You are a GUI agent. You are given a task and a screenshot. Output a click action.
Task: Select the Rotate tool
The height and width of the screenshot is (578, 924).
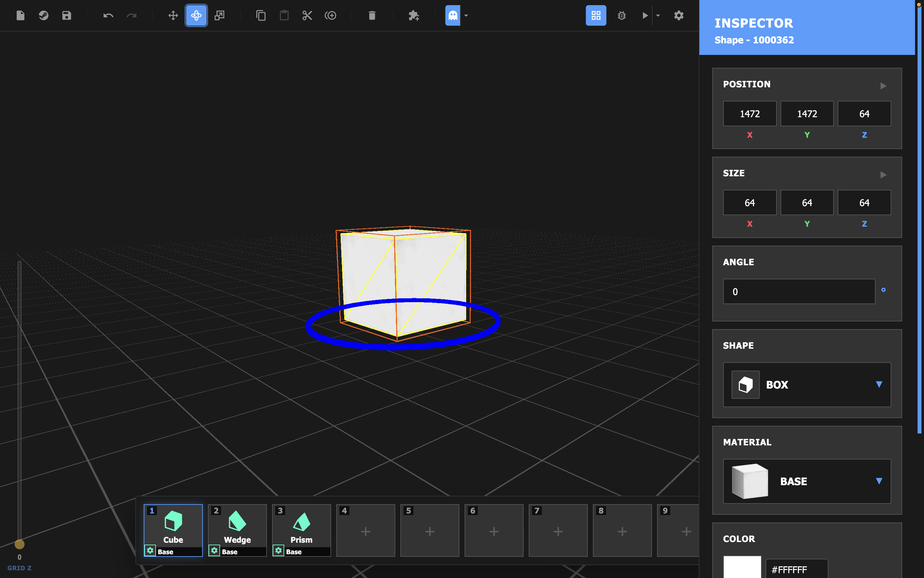tap(196, 15)
